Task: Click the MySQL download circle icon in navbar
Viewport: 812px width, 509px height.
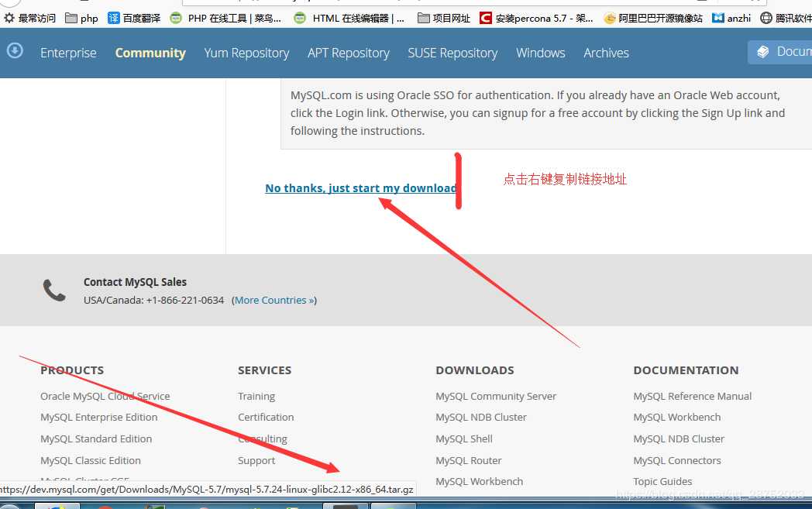Action: tap(15, 50)
